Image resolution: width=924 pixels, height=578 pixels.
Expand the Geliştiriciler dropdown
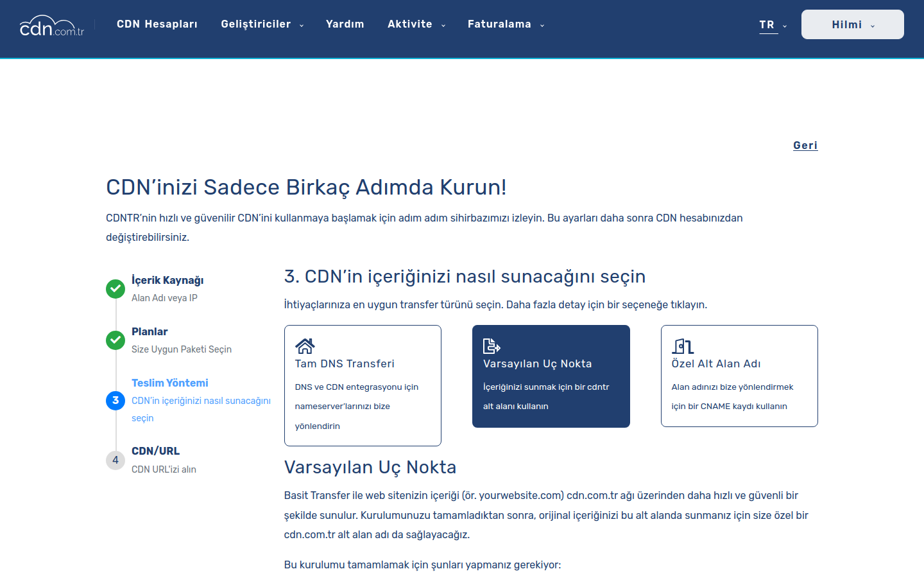(262, 24)
